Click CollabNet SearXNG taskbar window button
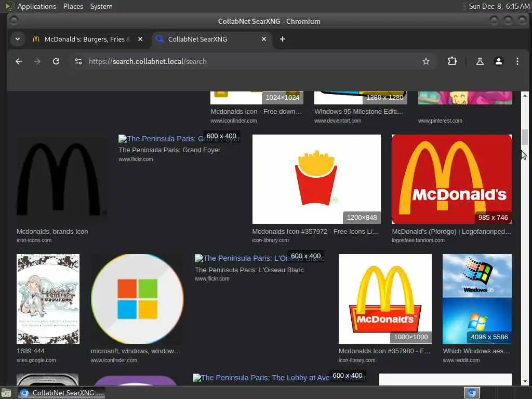The width and height of the screenshot is (532, 399). point(61,393)
